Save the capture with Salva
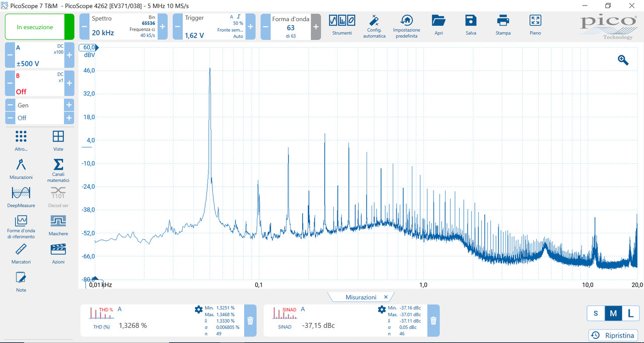644x343 pixels. click(471, 25)
